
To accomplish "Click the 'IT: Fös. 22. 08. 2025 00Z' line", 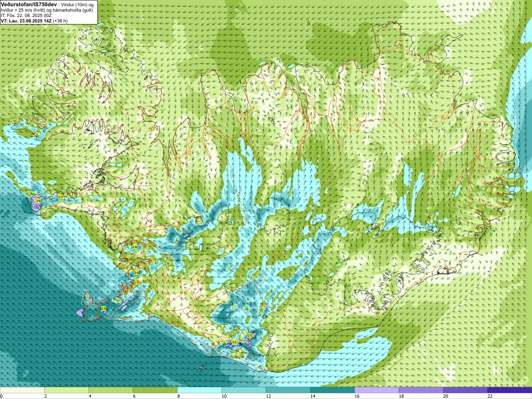I will (26, 15).
